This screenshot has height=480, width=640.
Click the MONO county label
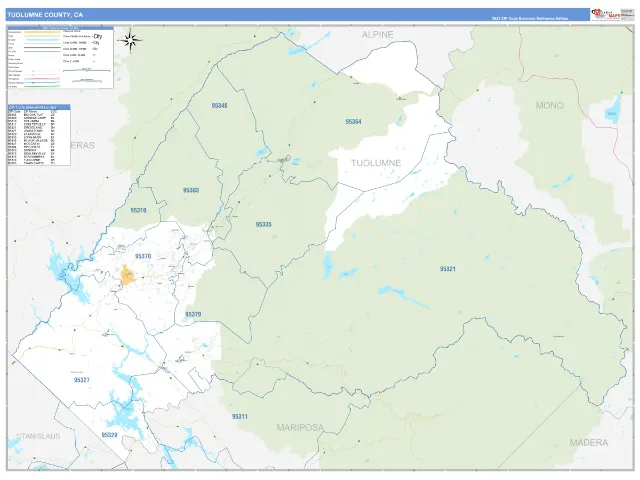549,105
